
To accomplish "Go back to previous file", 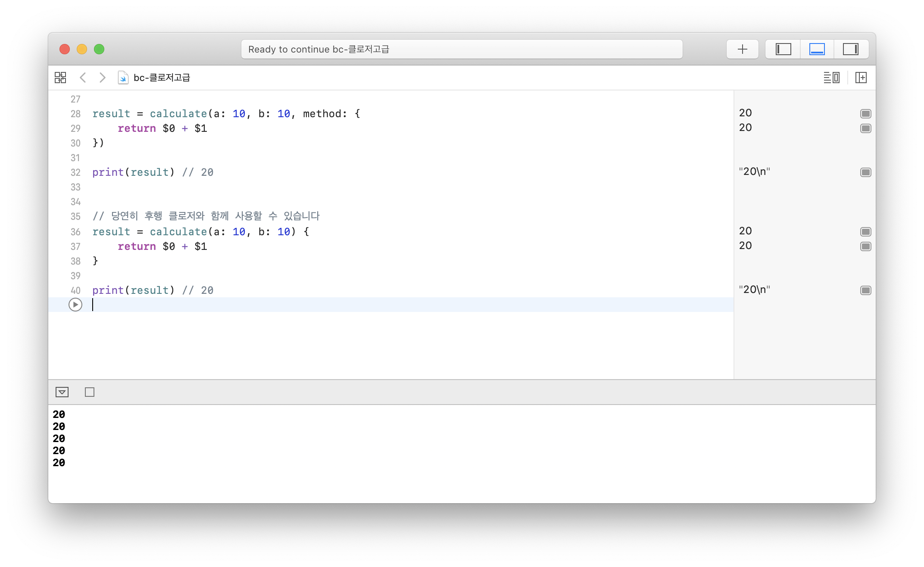I will point(83,78).
